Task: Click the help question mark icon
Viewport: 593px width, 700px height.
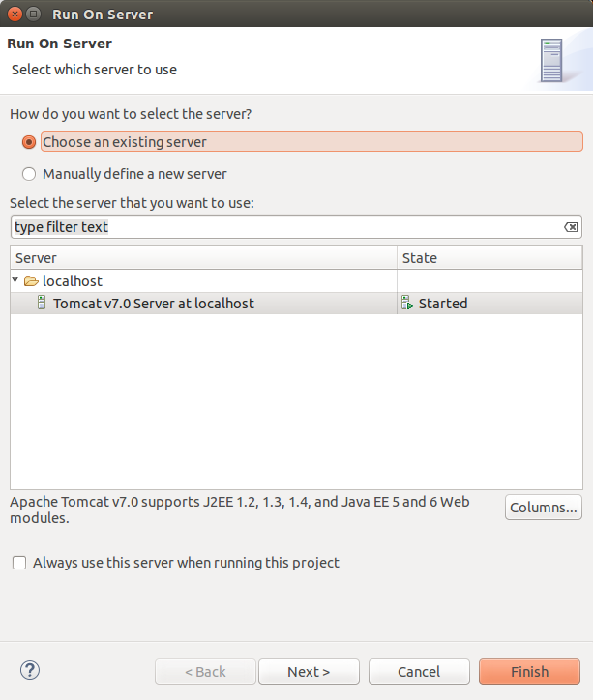Action: tap(30, 670)
